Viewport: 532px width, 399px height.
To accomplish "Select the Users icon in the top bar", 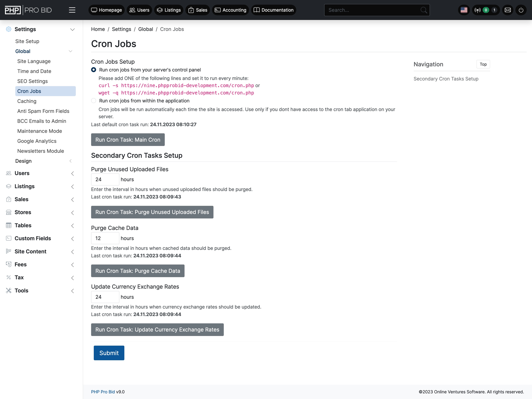I will point(139,10).
